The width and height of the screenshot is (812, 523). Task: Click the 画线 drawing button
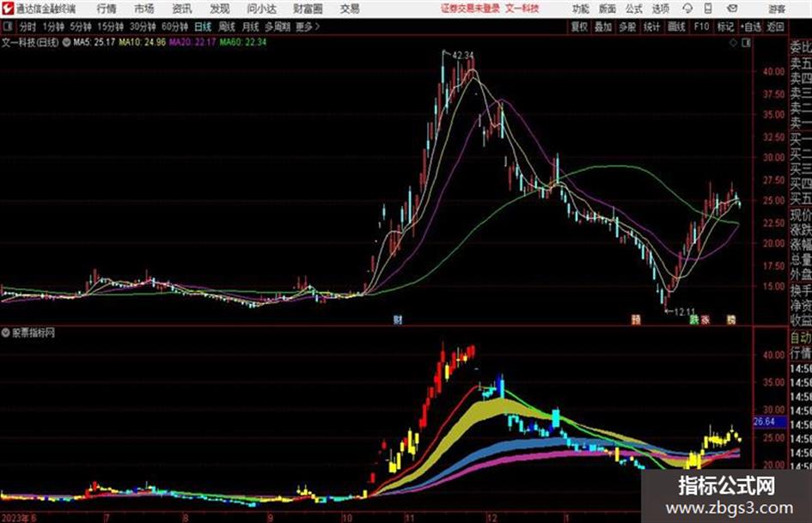point(676,27)
